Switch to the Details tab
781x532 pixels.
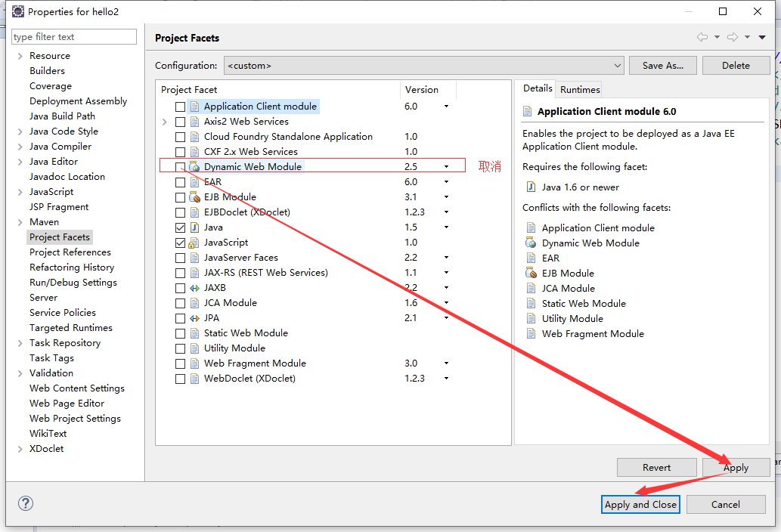point(538,88)
